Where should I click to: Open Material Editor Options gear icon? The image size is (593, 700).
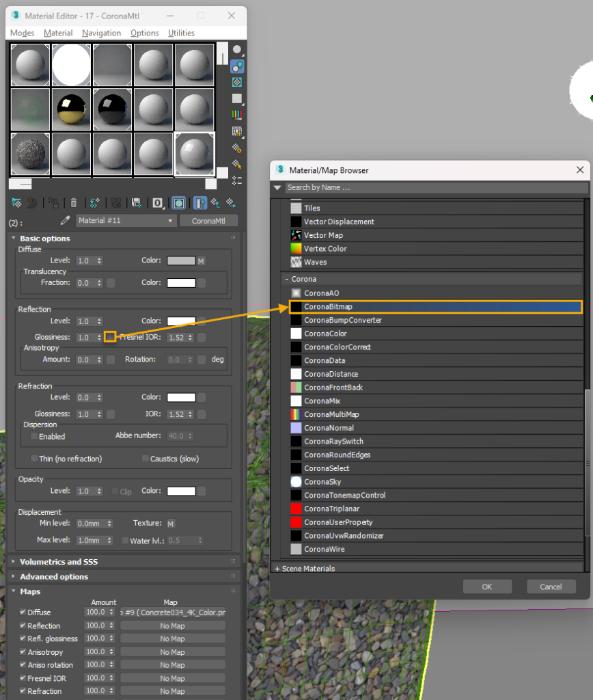237,148
